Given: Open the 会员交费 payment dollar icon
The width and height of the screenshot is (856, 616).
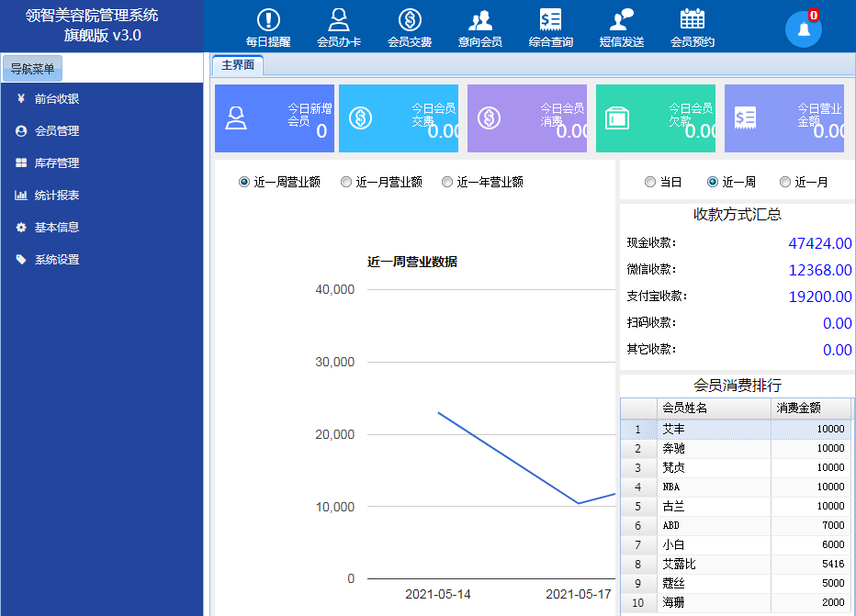Looking at the screenshot, I should pos(410,21).
